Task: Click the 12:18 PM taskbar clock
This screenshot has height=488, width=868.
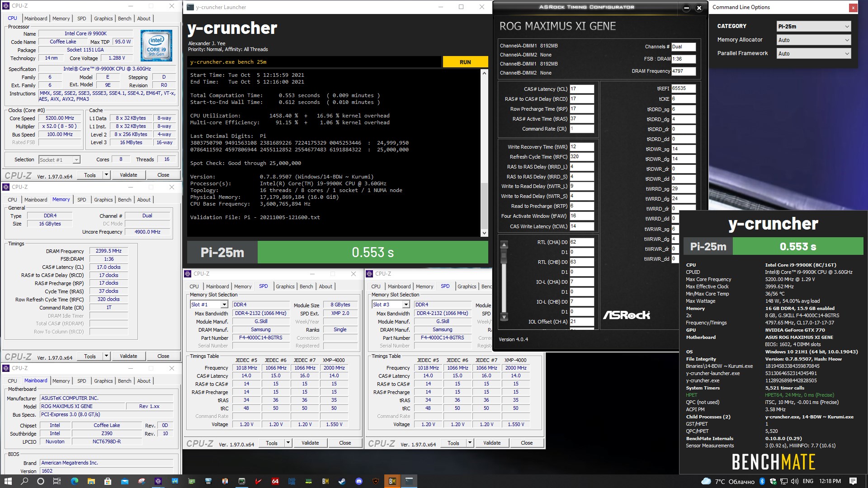Action: [830, 481]
